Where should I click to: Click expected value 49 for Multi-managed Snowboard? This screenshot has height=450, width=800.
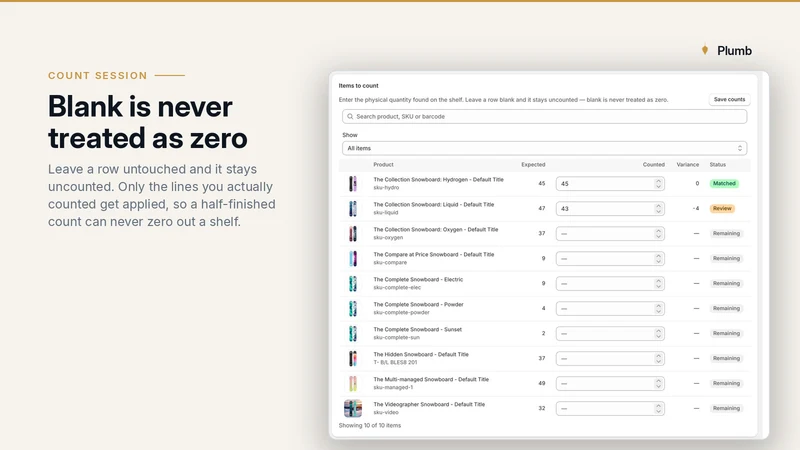click(542, 384)
